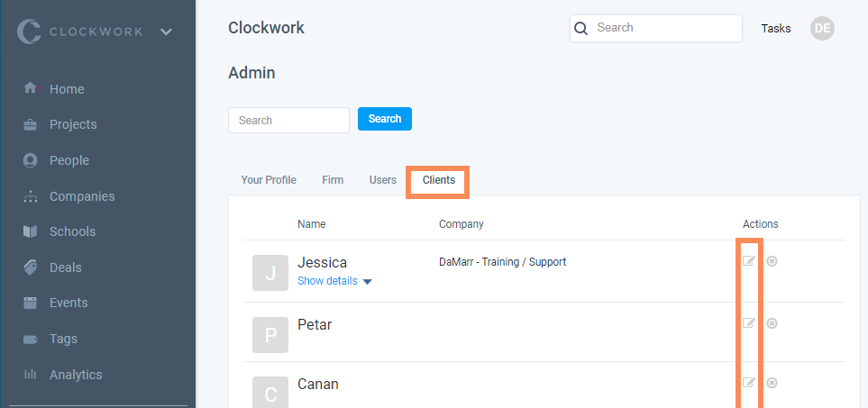
Task: Expand Show details under Jessica
Action: click(334, 281)
